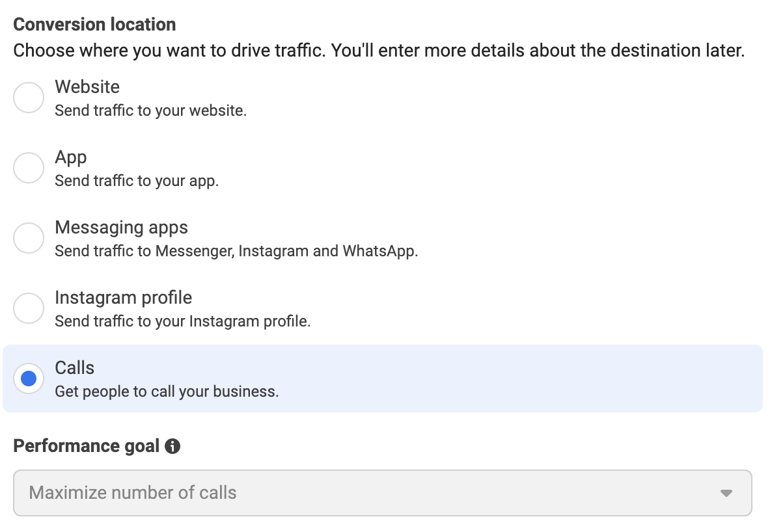Click 'Send traffic to your app' description
This screenshot has width=772, height=532.
(137, 181)
